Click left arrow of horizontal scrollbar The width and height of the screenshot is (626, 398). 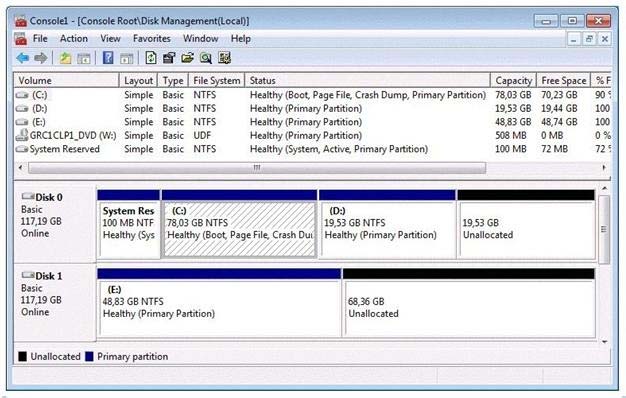point(21,168)
